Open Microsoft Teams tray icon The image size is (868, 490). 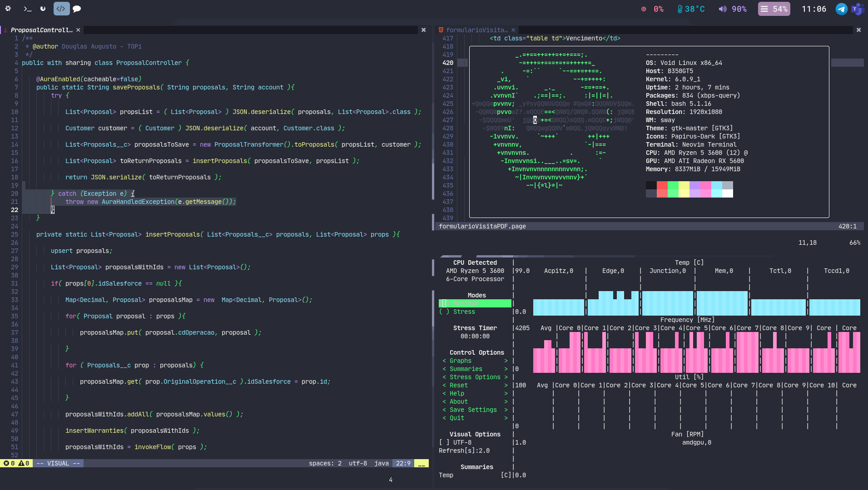[x=857, y=9]
